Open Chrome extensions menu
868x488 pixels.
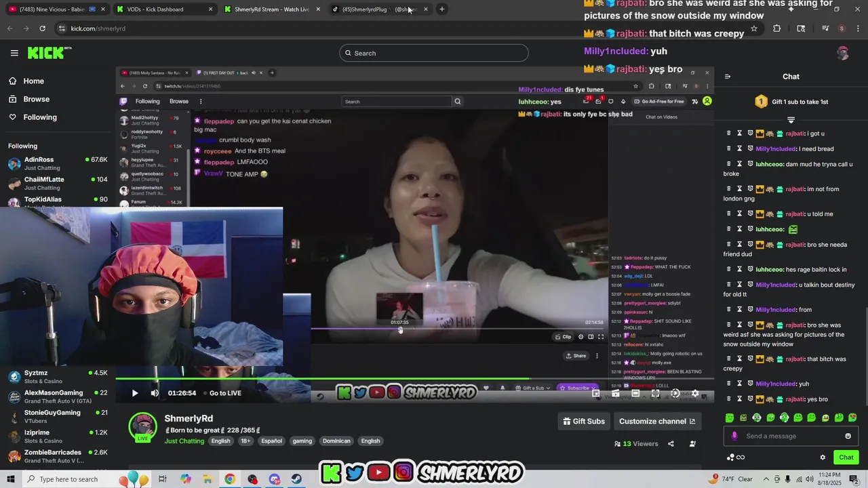pyautogui.click(x=777, y=28)
